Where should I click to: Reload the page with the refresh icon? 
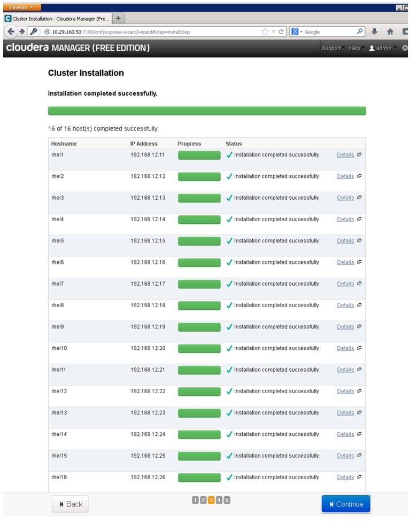[x=281, y=32]
